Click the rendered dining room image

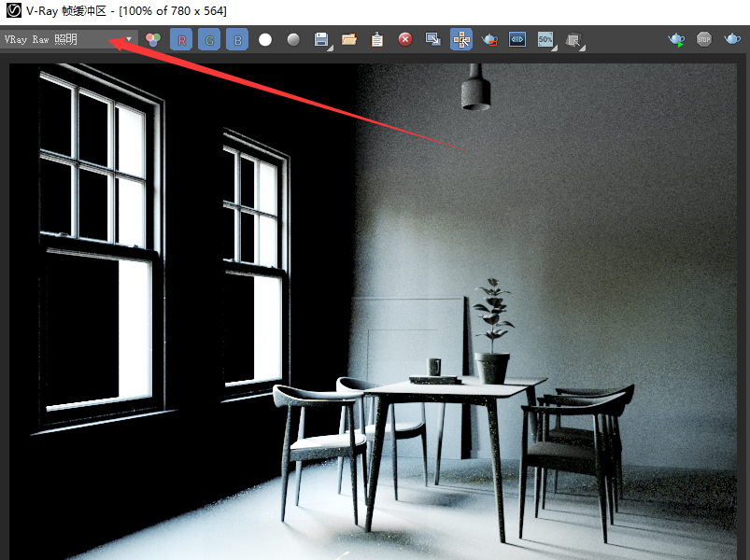click(373, 312)
